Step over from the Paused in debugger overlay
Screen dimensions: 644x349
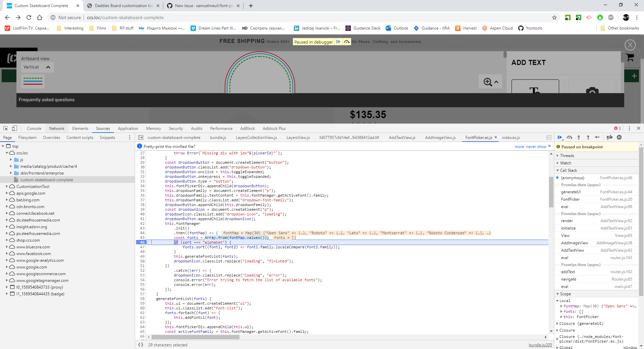tap(347, 42)
